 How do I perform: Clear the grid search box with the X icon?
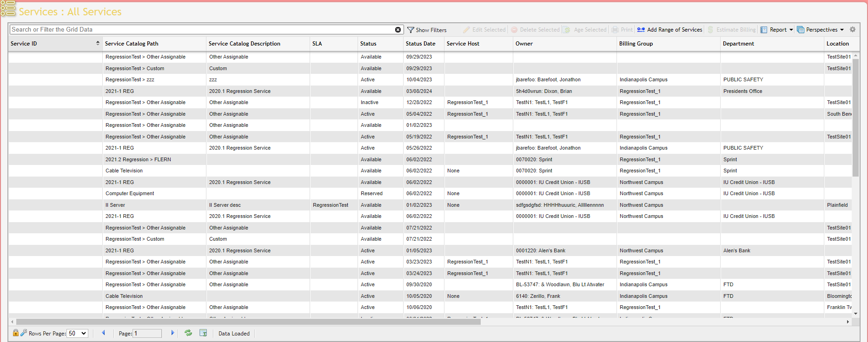click(398, 30)
